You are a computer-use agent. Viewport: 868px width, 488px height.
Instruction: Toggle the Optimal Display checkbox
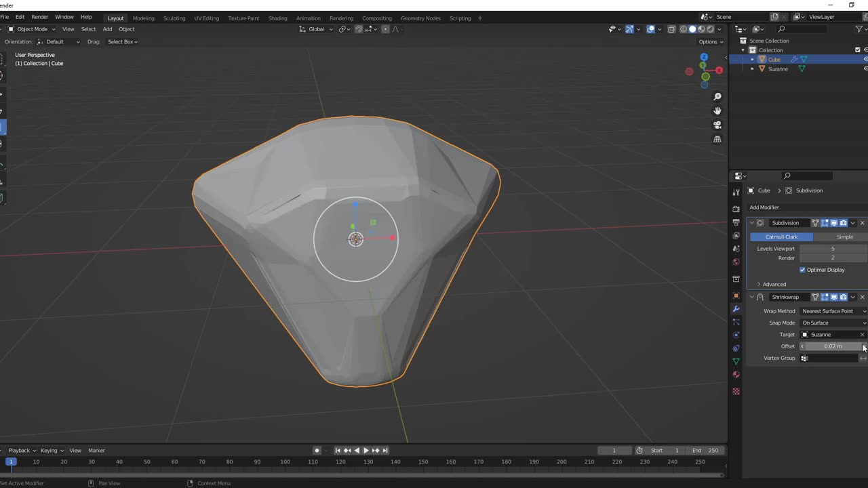click(x=802, y=270)
